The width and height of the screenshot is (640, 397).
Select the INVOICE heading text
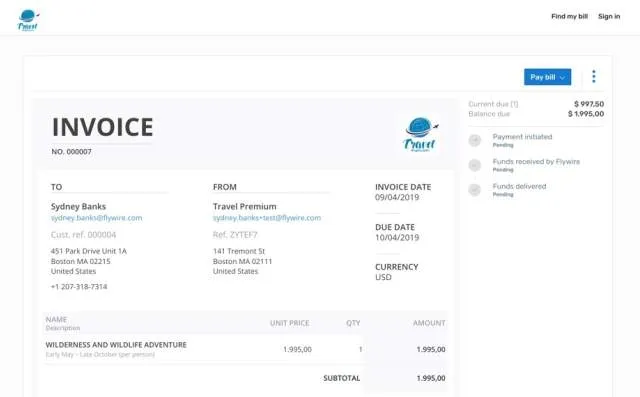pos(103,127)
